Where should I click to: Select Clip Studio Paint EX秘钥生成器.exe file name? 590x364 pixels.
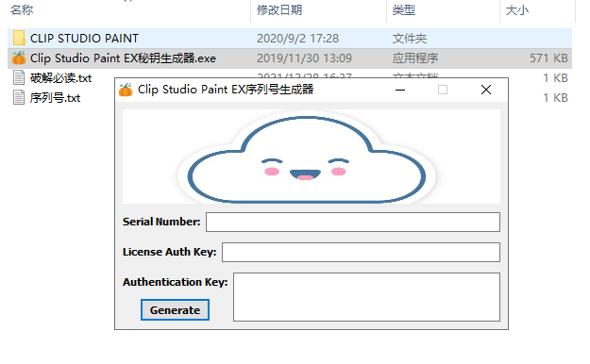(x=123, y=58)
